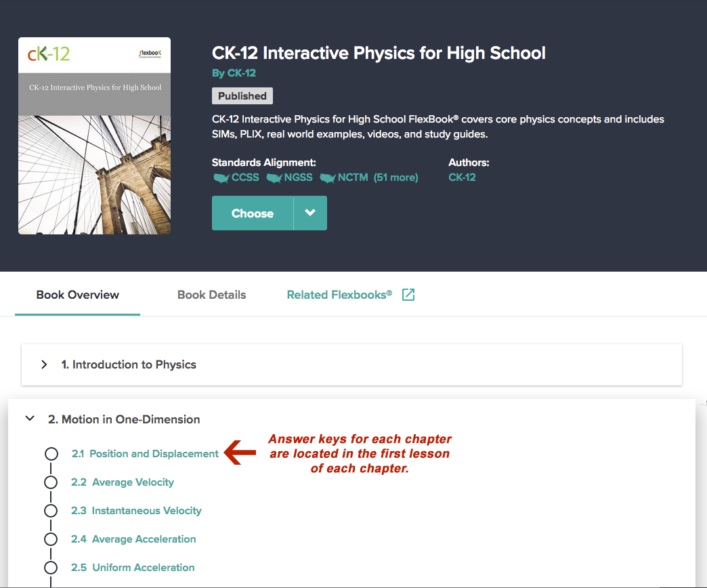The height and width of the screenshot is (588, 707).
Task: Click the CCSS map icon
Action: [221, 177]
